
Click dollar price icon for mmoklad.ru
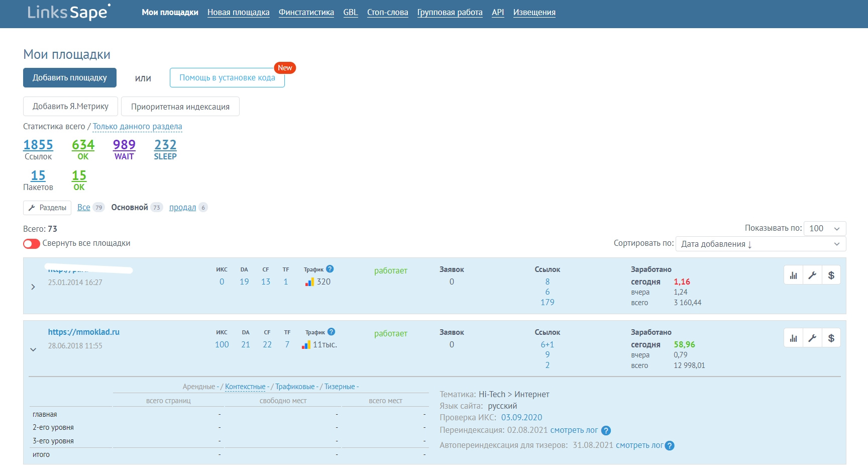[x=831, y=338]
